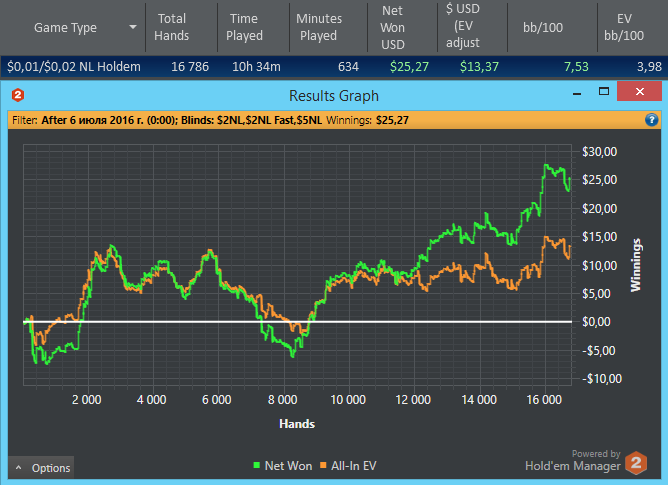Click the Powered by Hold'em Manager text
668x485 pixels.
click(x=573, y=461)
